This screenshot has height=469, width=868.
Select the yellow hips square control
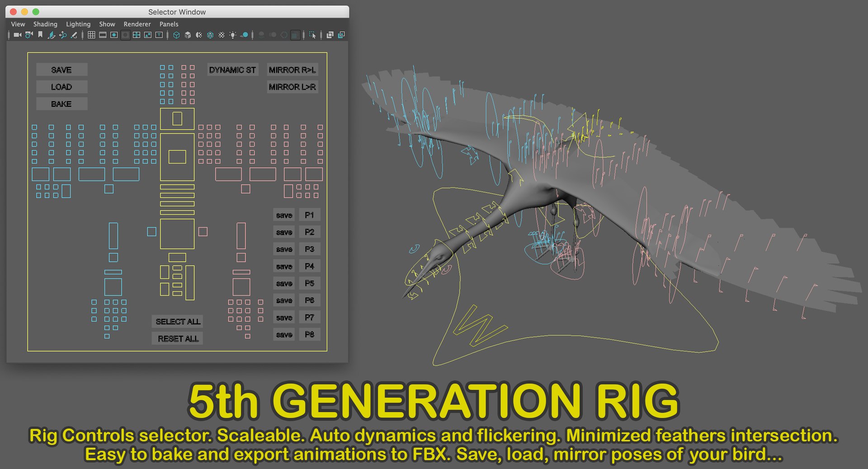coord(177,234)
